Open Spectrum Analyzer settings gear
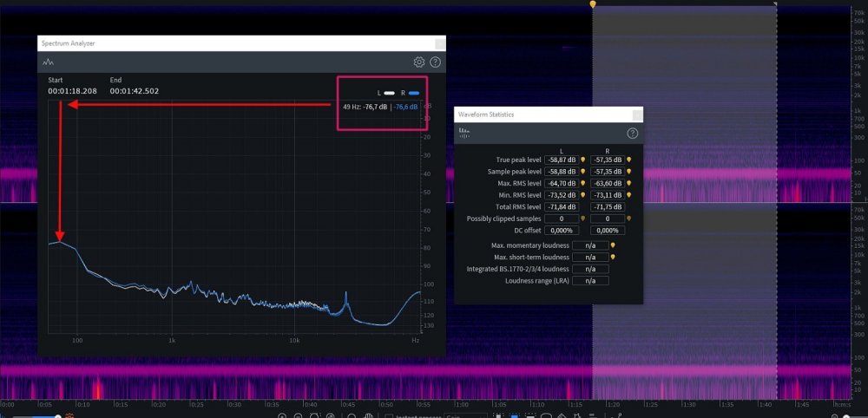This screenshot has height=418, width=868. pyautogui.click(x=419, y=62)
